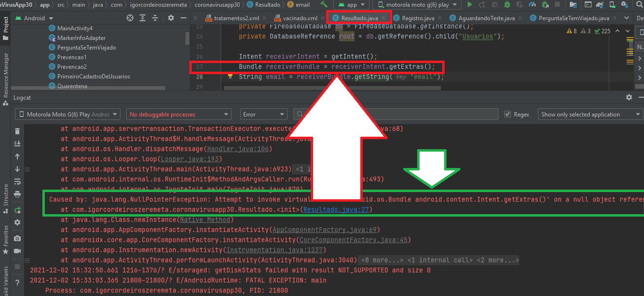
Task: Click the Logcat help question mark
Action: pyautogui.click(x=17, y=283)
